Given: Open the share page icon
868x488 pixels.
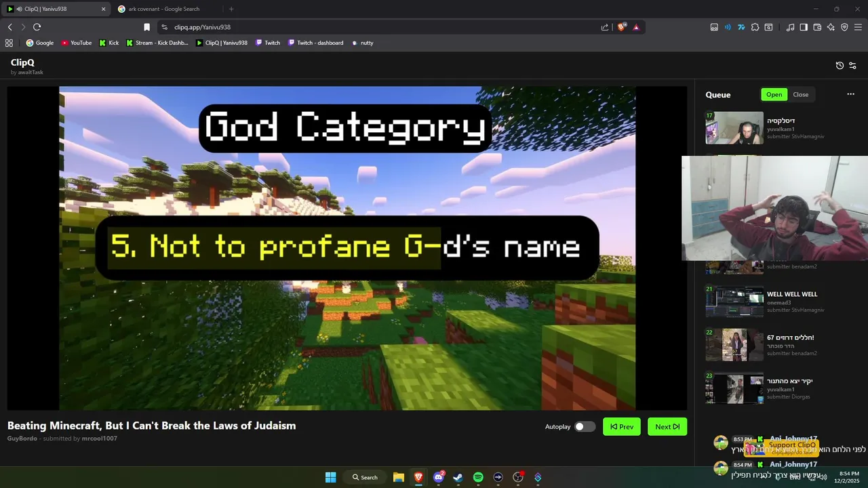Looking at the screenshot, I should click(x=605, y=27).
